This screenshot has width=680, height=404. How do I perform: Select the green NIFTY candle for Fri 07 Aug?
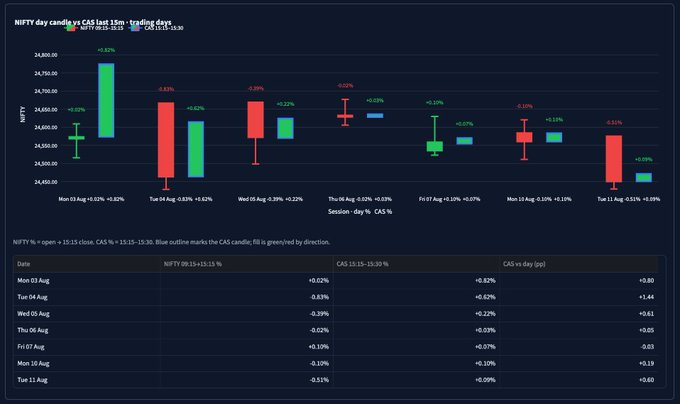tap(435, 147)
